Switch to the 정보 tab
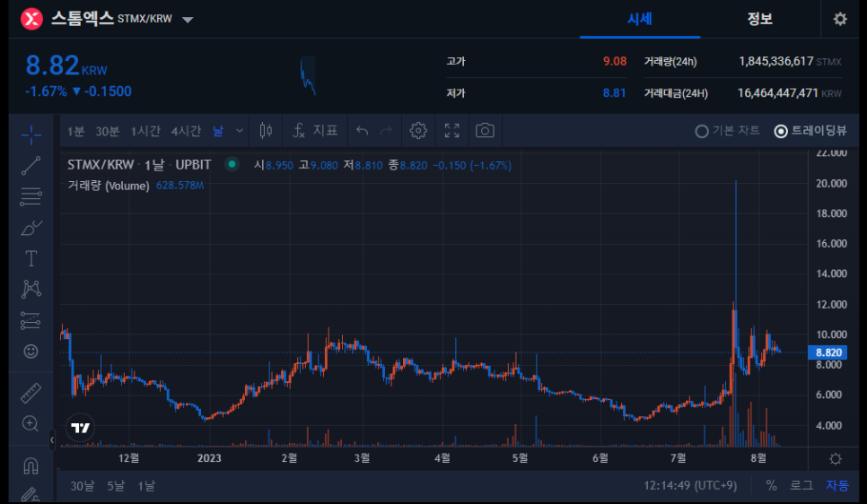The width and height of the screenshot is (867, 504). pos(759,20)
